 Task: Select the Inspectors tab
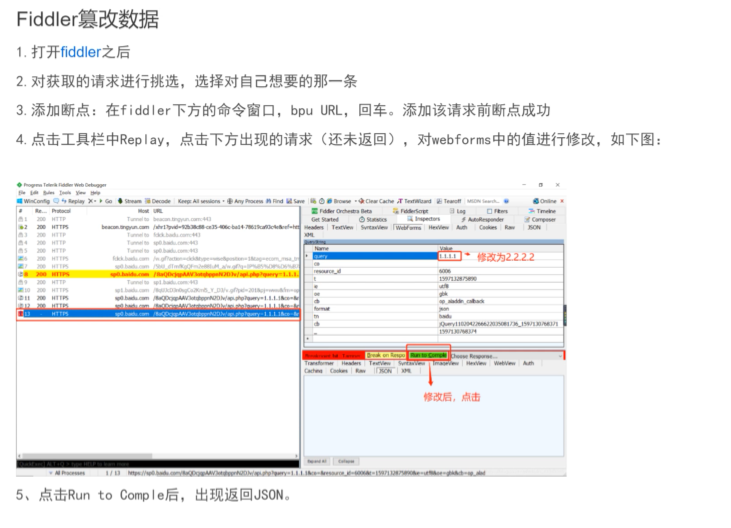[423, 219]
